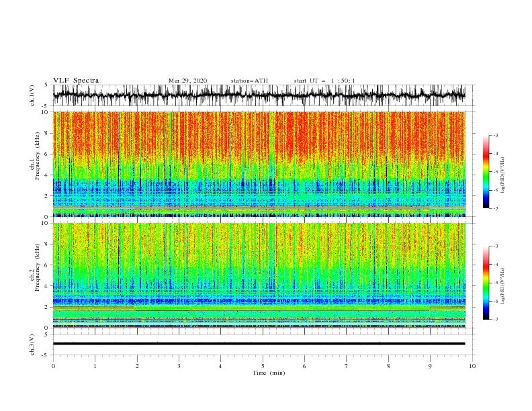Select the "start UT = 1 :50: 1" text
Viewport: 532px width, 411px height.
324,81
